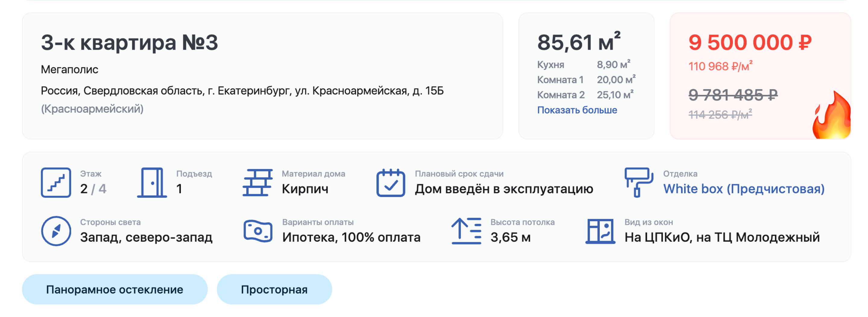Click the 3-к квартира №3 heading
The width and height of the screenshot is (868, 317).
pyautogui.click(x=129, y=43)
